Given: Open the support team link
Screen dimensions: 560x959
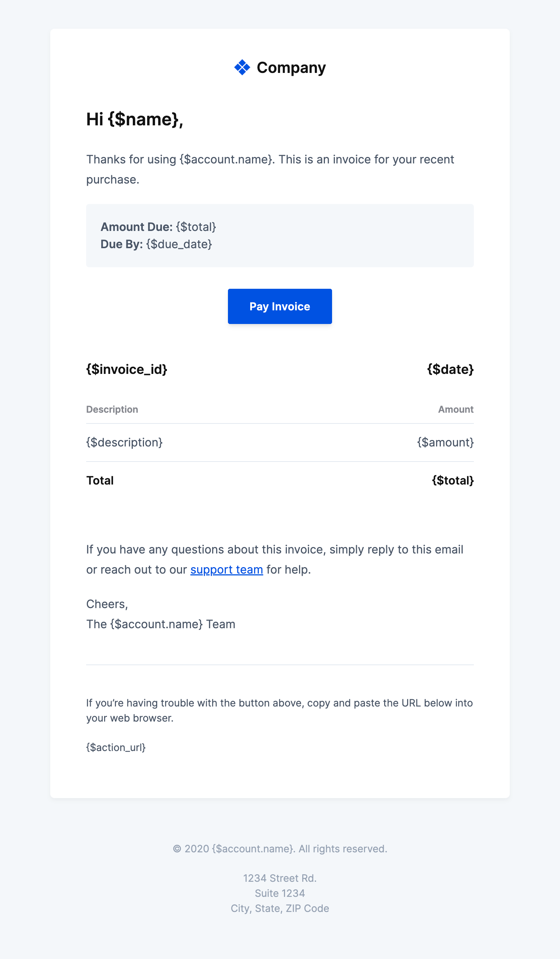Looking at the screenshot, I should 227,569.
